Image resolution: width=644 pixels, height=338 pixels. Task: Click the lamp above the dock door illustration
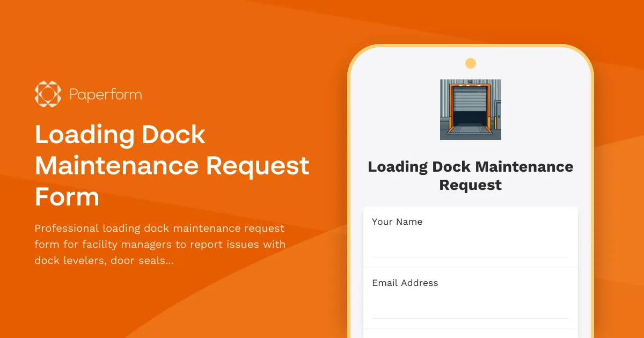470,82
